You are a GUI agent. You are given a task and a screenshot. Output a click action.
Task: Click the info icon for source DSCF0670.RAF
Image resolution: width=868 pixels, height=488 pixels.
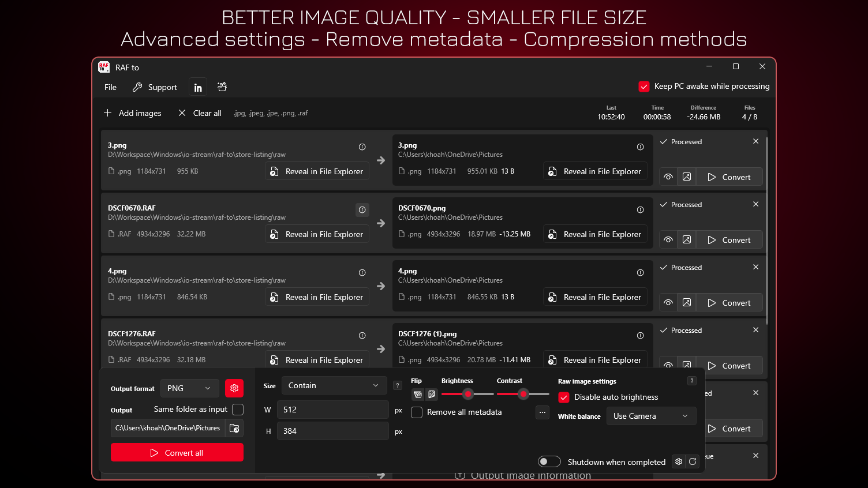(x=362, y=210)
